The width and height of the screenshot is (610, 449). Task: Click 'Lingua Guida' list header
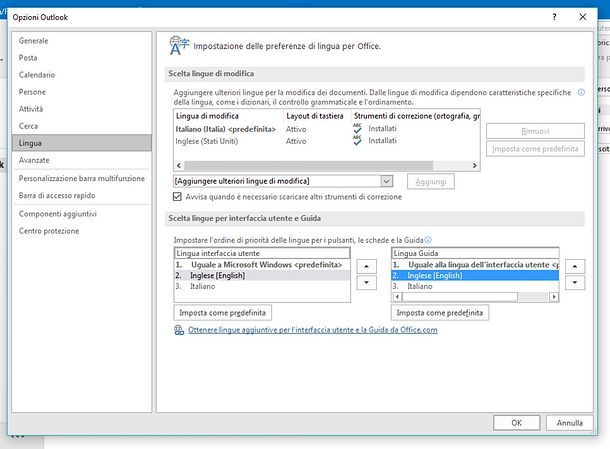475,253
